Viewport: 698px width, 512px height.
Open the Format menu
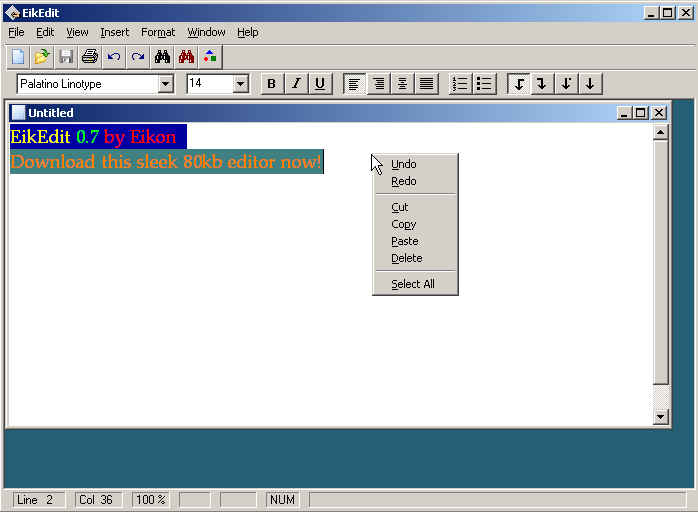(x=158, y=32)
